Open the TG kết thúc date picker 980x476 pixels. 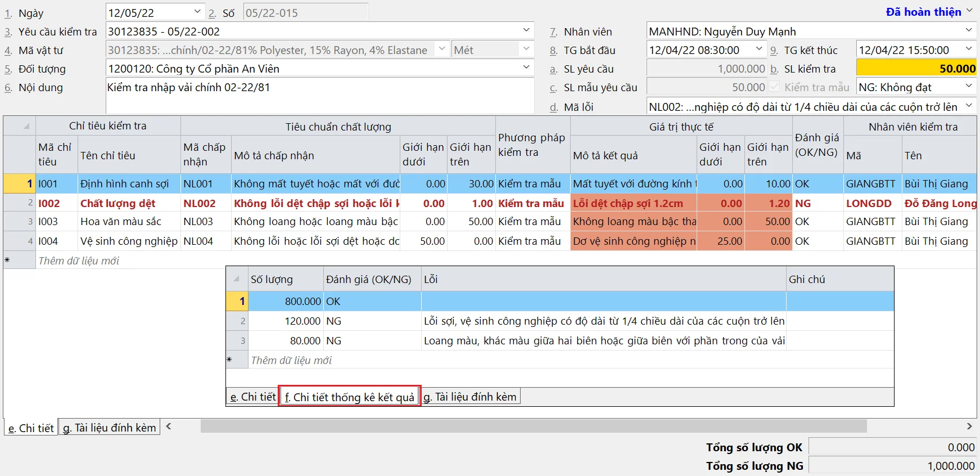pyautogui.click(x=969, y=50)
